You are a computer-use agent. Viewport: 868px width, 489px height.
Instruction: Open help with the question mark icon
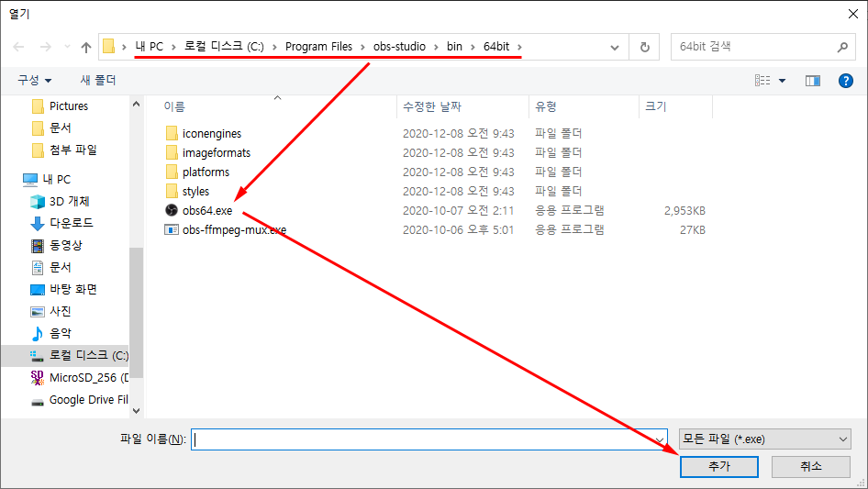(x=846, y=81)
